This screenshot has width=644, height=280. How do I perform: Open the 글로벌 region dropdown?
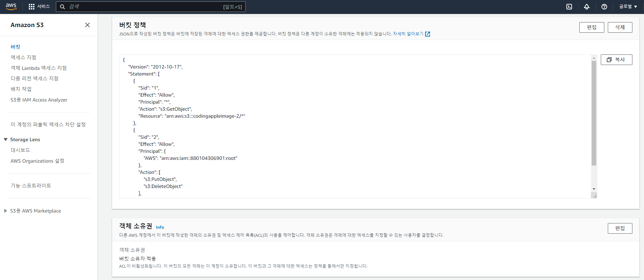pos(628,7)
